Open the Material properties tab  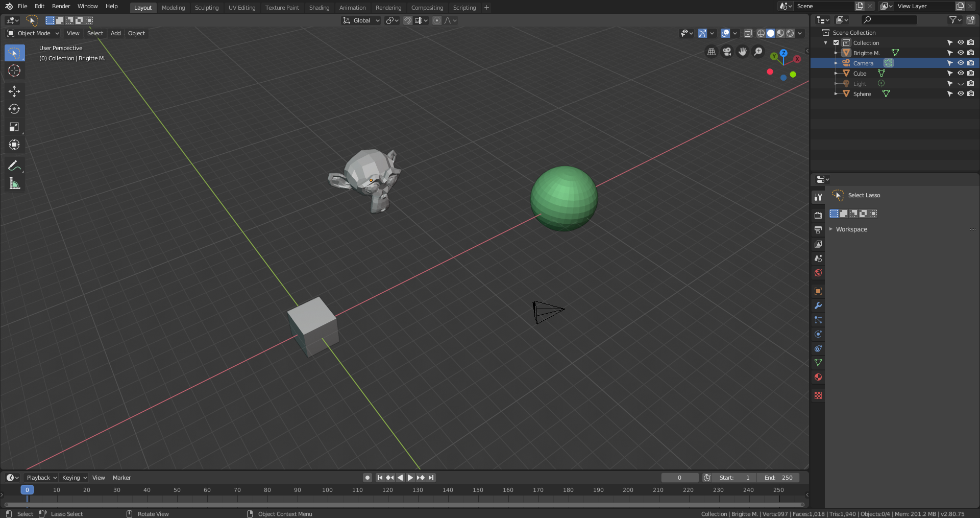tap(818, 377)
